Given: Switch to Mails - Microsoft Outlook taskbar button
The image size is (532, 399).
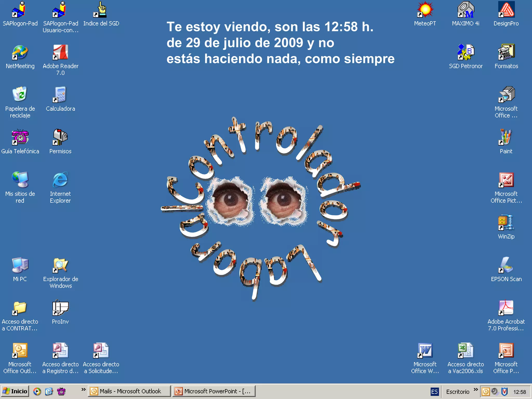Looking at the screenshot, I should pos(129,391).
